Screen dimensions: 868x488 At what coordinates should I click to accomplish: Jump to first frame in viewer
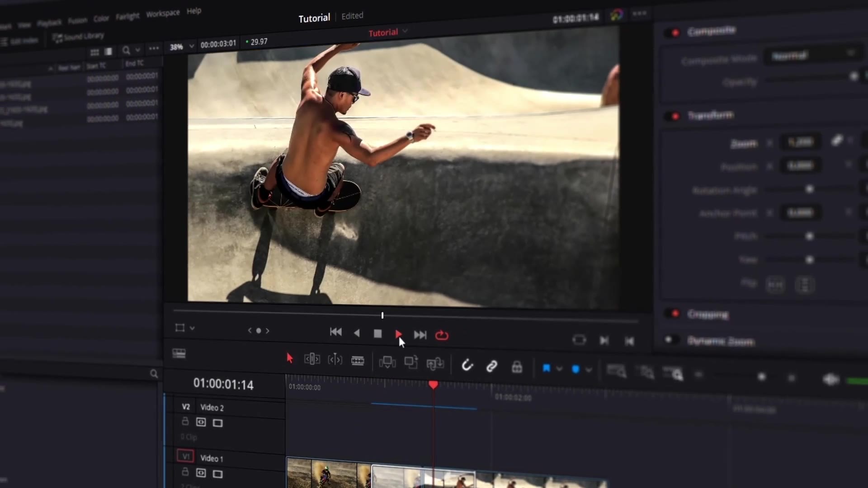click(335, 332)
